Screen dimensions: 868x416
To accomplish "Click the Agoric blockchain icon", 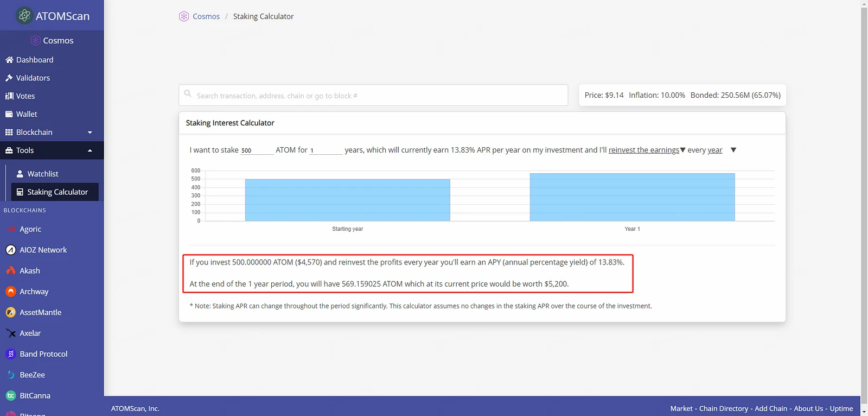I will pyautogui.click(x=10, y=229).
